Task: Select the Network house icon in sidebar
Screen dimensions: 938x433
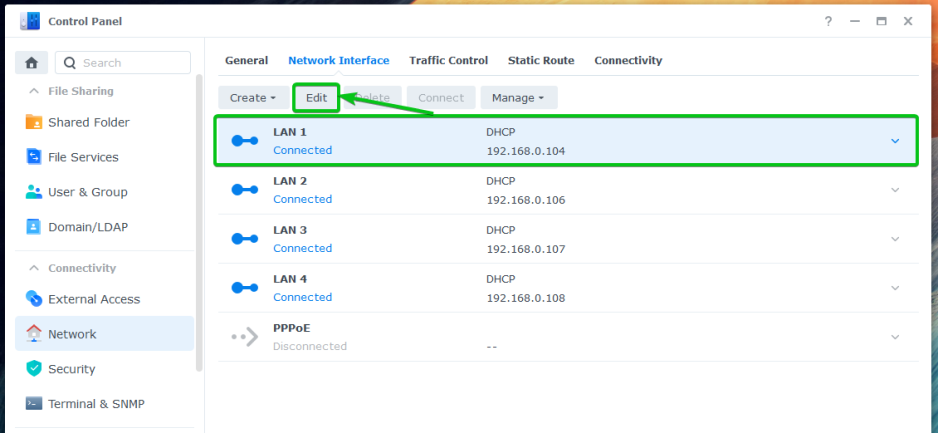Action: click(x=34, y=334)
